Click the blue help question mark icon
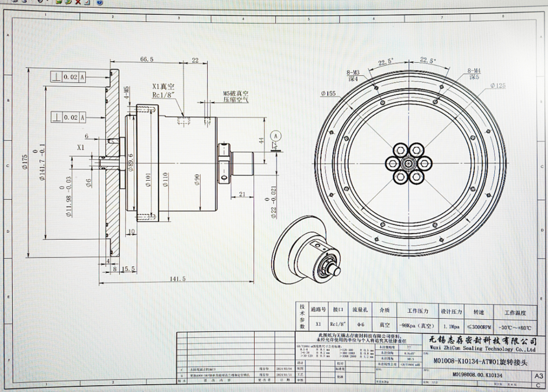This screenshot has height=392, width=548. coord(100,2)
